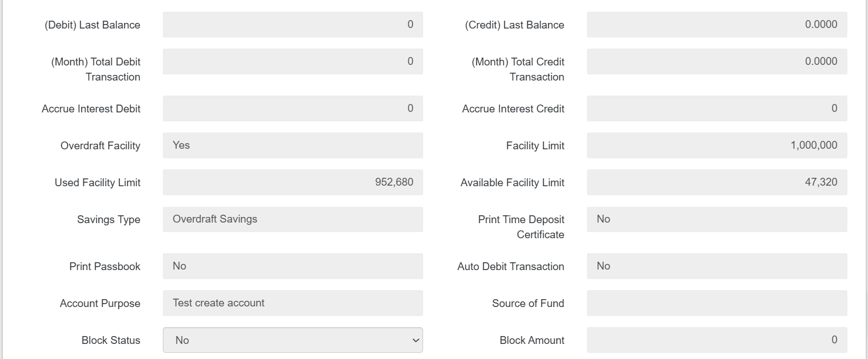Viewport: 868px width, 359px height.
Task: Focus the Overdraft Facility field
Action: 293,145
